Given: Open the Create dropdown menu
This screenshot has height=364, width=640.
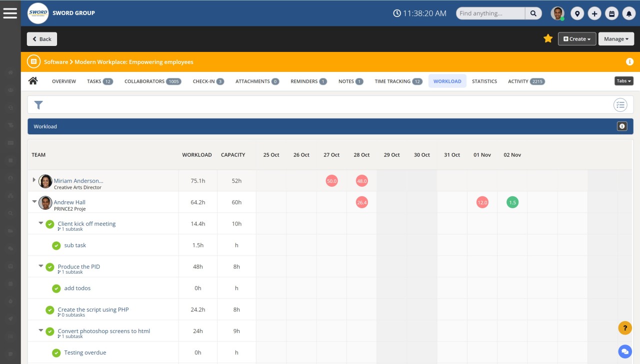Looking at the screenshot, I should (x=577, y=38).
